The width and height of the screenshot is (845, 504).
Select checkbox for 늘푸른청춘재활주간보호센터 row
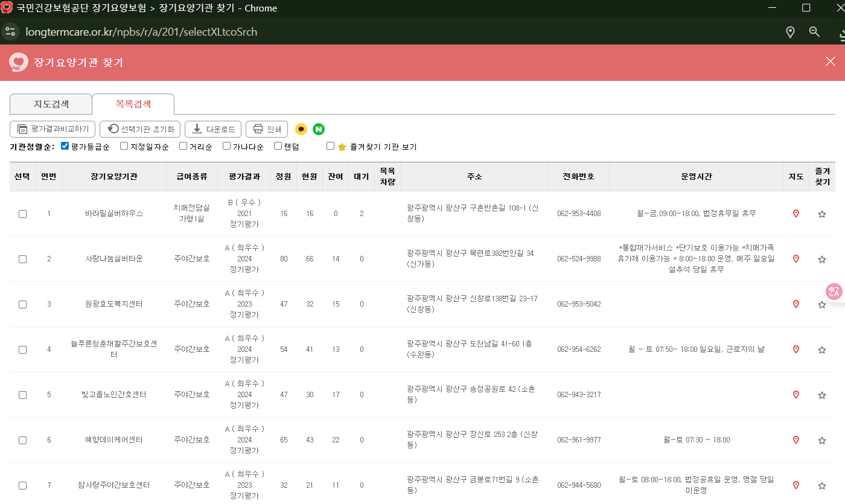[x=22, y=349]
